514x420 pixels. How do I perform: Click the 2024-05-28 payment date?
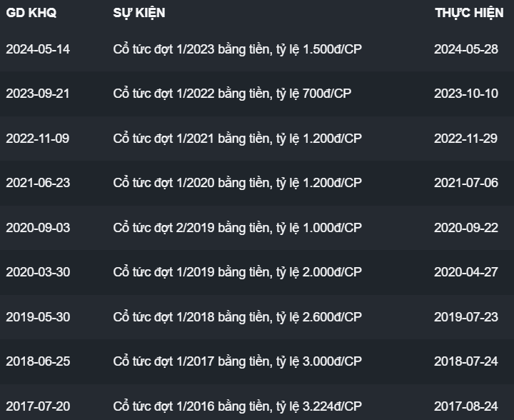pyautogui.click(x=465, y=49)
